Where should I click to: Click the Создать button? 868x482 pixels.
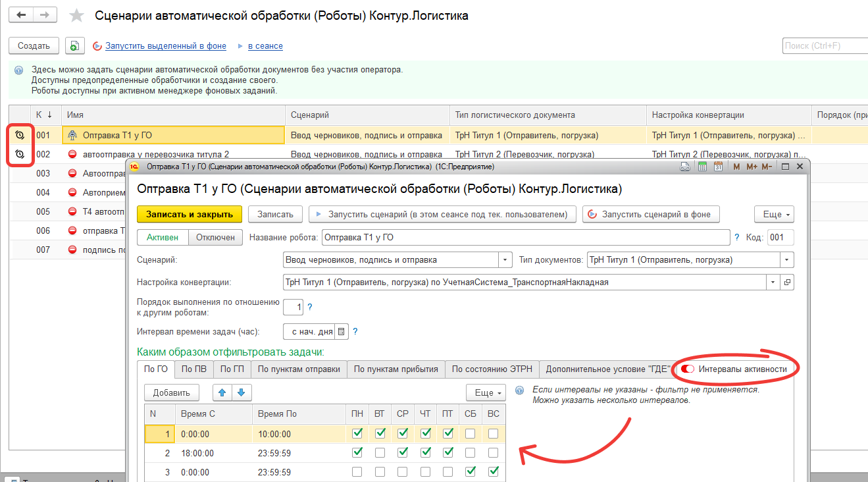pyautogui.click(x=34, y=45)
